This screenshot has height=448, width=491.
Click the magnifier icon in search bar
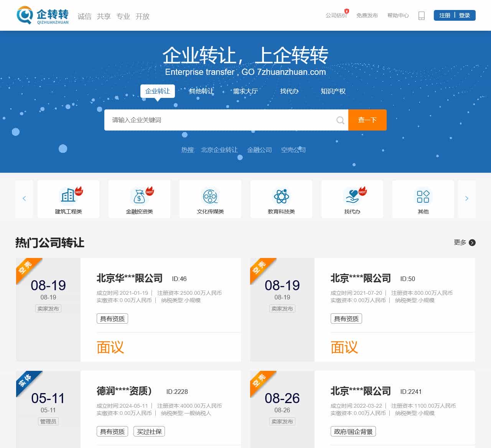340,120
